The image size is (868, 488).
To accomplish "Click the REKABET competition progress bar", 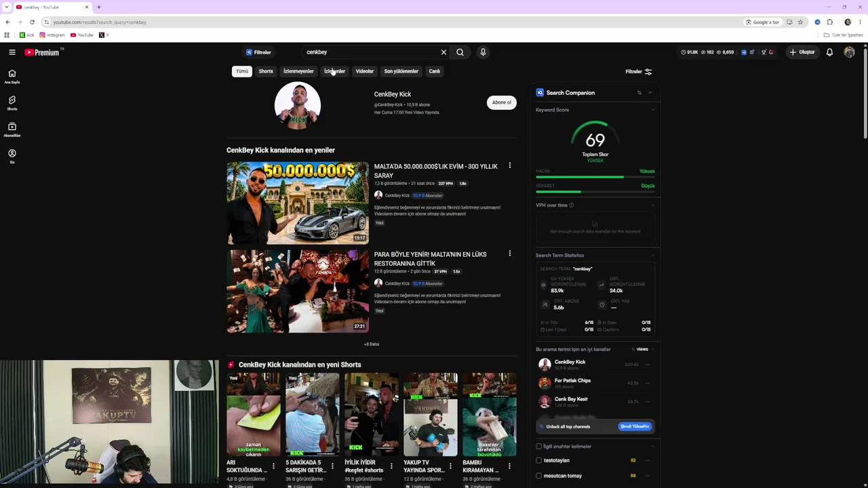I will (595, 192).
